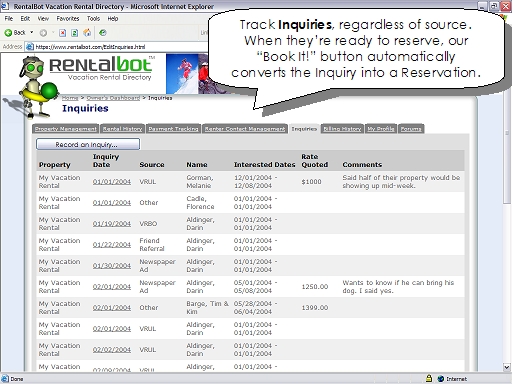Open the 02/01/2004 inquiry for Barge, Tim & Kim
Viewport: 512px width, 385px height.
(x=112, y=308)
